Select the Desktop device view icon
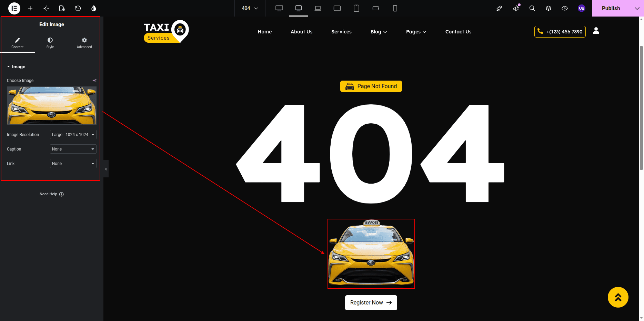 (x=279, y=8)
